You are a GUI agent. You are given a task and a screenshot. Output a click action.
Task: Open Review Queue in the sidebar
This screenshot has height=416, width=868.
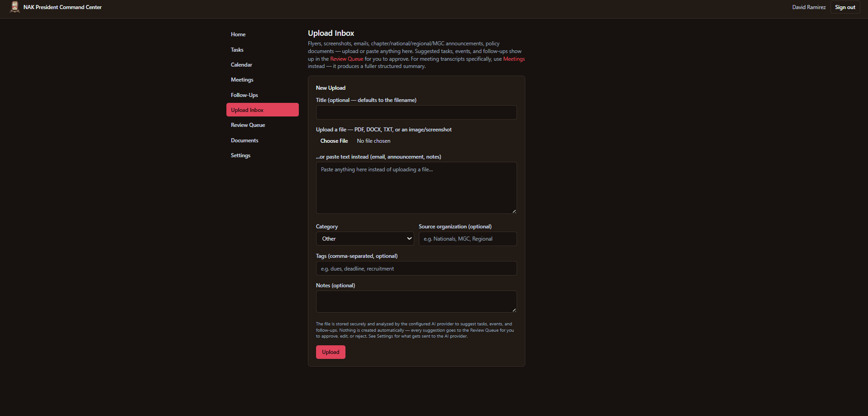[262, 125]
